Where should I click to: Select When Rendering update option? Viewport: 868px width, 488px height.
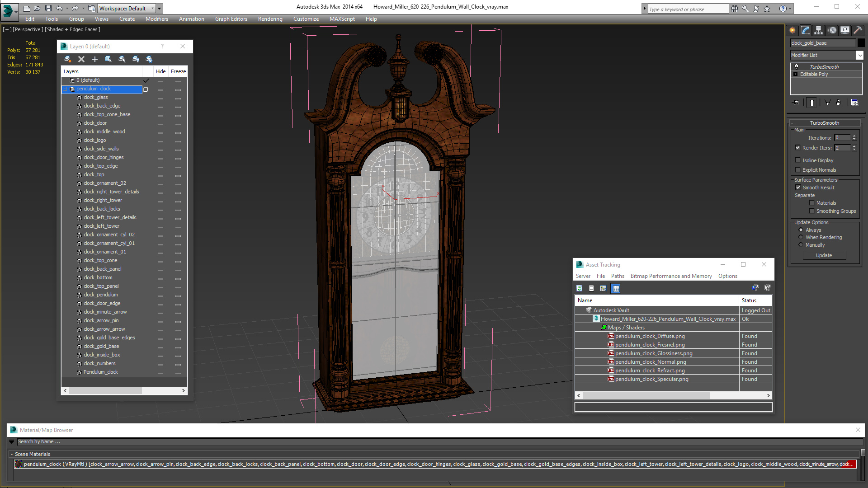(x=801, y=237)
